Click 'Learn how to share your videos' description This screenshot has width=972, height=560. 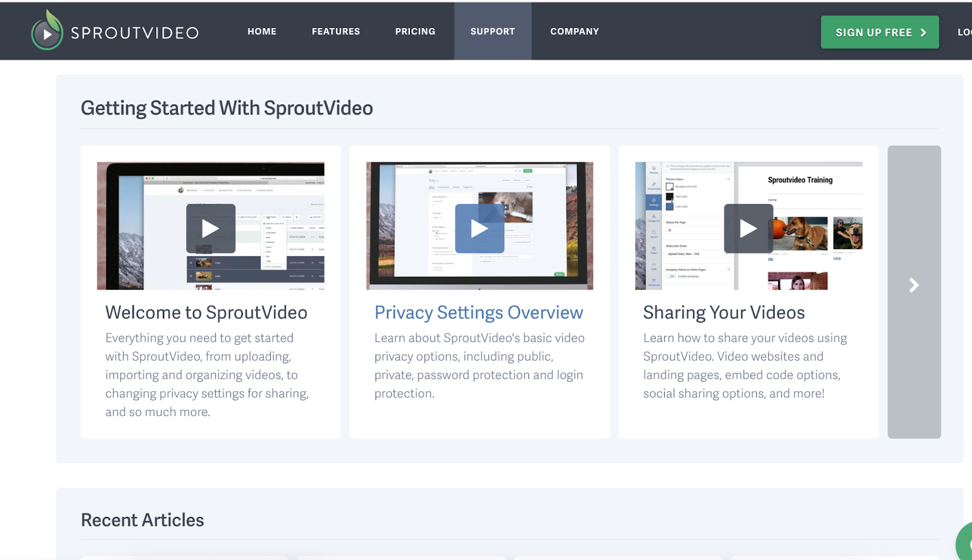point(745,366)
